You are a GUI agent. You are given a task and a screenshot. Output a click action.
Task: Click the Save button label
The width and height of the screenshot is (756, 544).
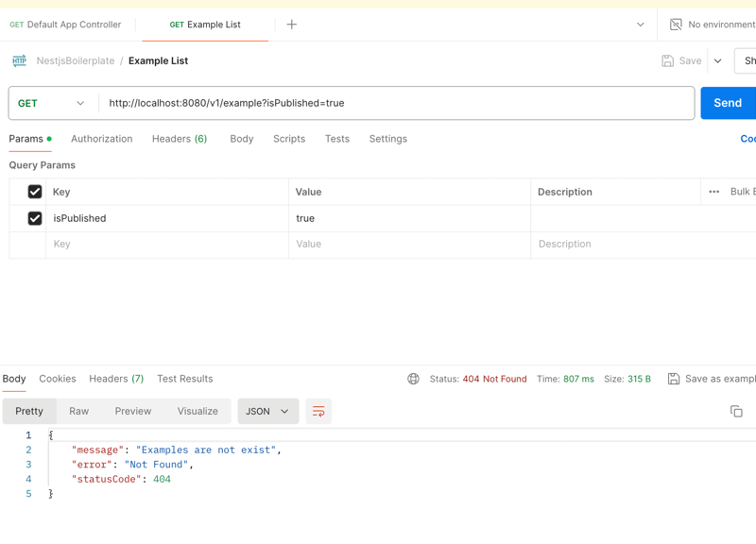[690, 60]
